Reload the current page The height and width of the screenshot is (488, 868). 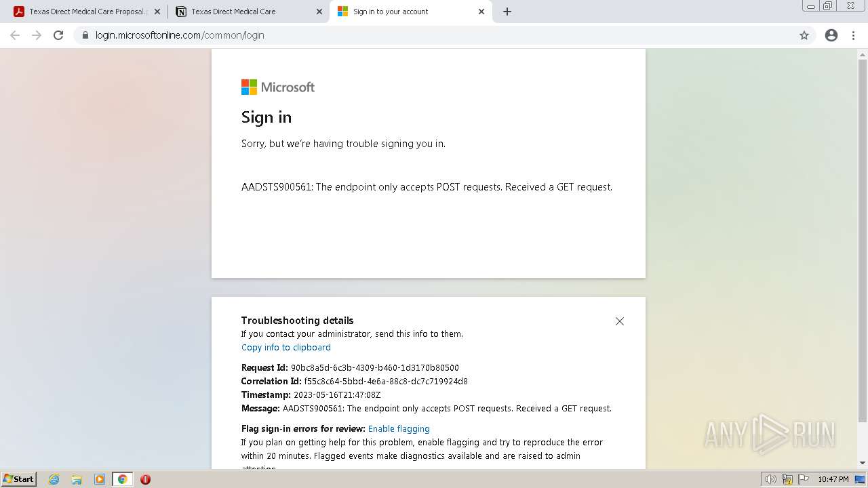click(58, 35)
